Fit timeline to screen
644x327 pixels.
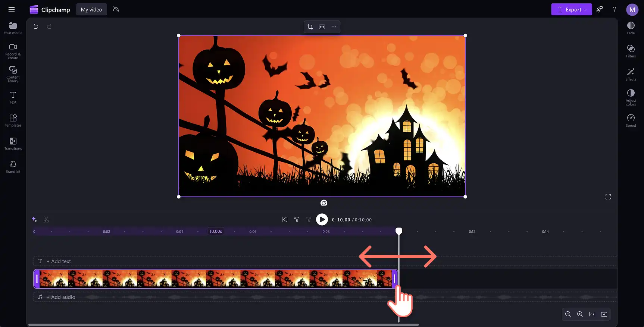pos(592,314)
